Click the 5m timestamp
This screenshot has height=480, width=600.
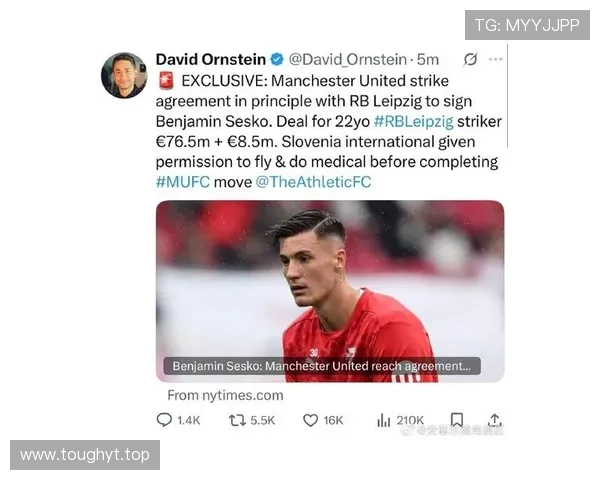(x=427, y=59)
